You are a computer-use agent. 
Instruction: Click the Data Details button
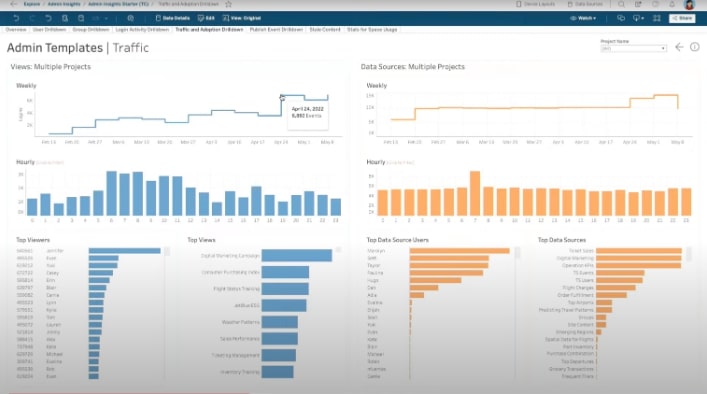[x=173, y=18]
